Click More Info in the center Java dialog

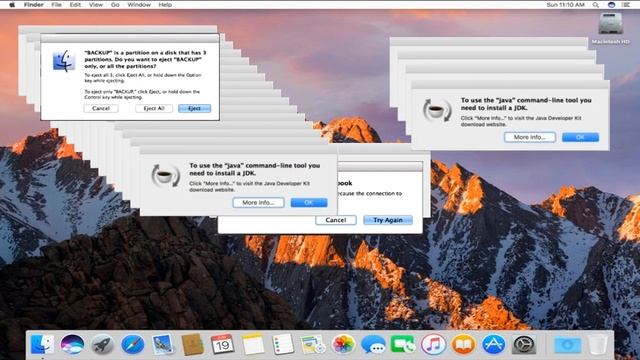pyautogui.click(x=258, y=202)
